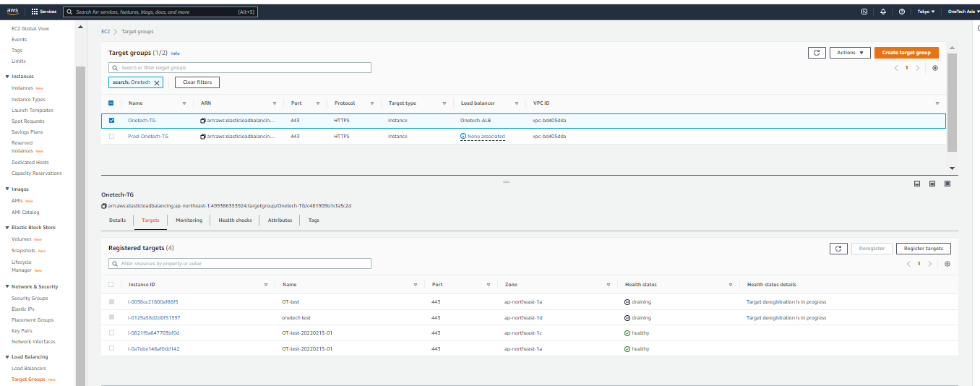
Task: Maximize the details split panel
Action: [x=947, y=184]
